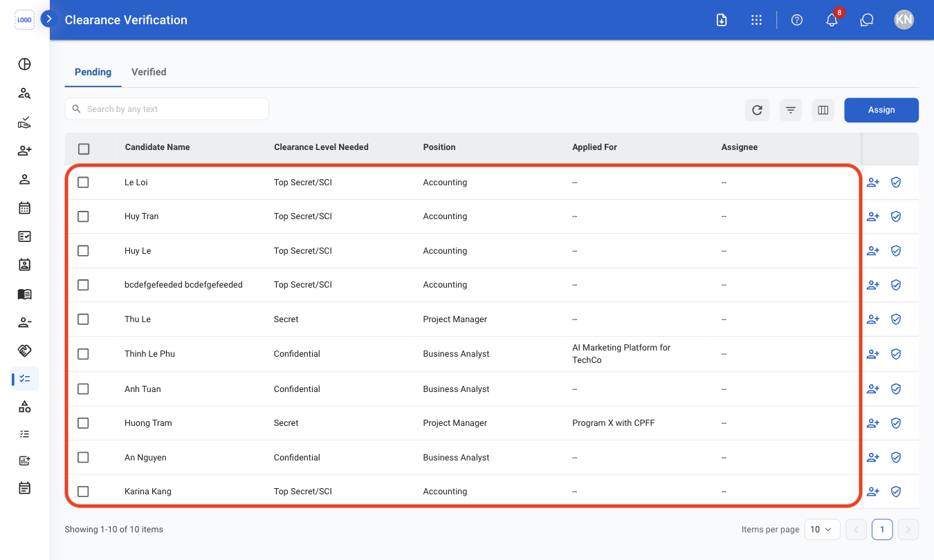Screen dimensions: 934x560
Task: Refresh the pending clearance list
Action: click(757, 110)
